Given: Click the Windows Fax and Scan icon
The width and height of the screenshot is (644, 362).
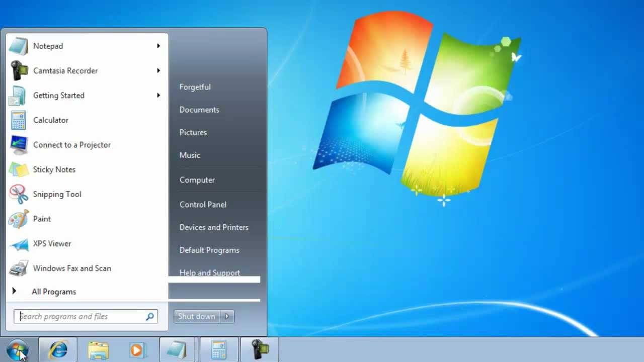Looking at the screenshot, I should click(x=19, y=268).
